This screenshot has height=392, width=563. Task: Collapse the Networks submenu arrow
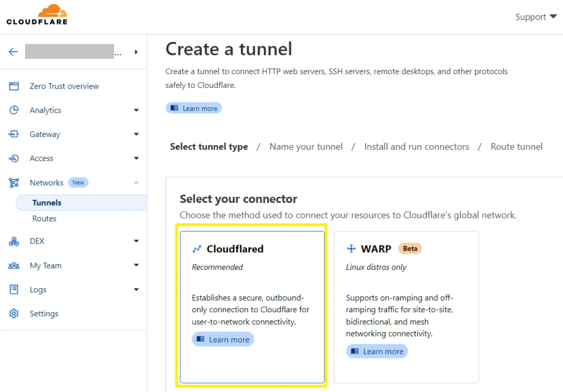click(x=136, y=183)
